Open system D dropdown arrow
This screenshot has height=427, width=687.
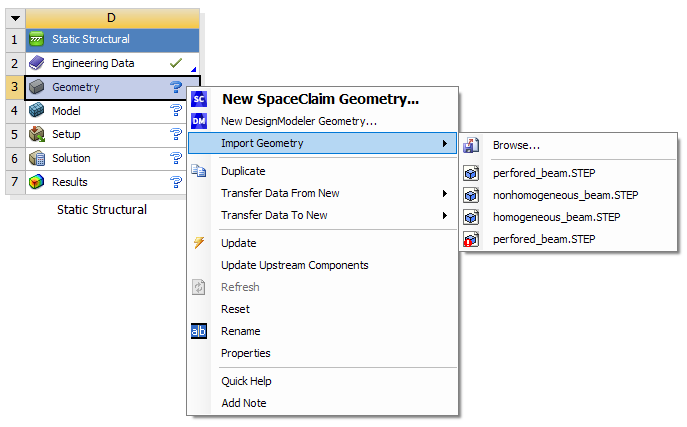coord(15,18)
